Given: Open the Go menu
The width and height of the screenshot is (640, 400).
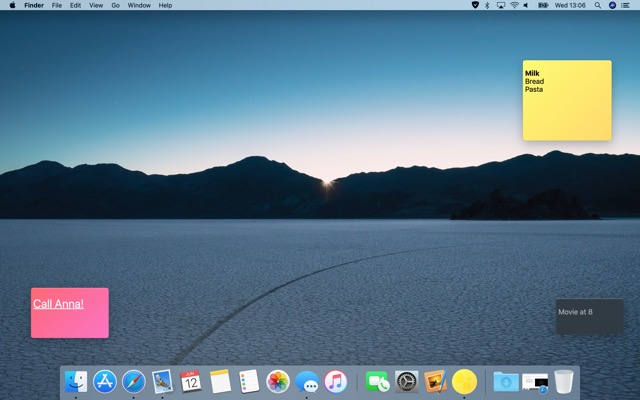Looking at the screenshot, I should click(x=116, y=5).
